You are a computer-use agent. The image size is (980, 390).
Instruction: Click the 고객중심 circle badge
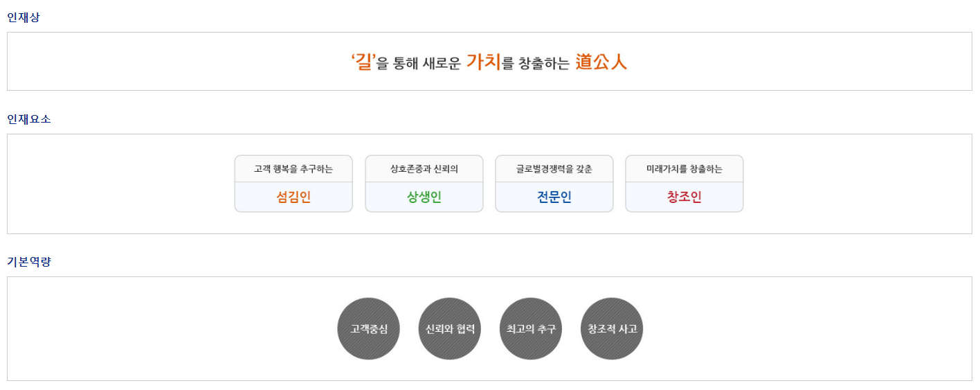tap(368, 329)
